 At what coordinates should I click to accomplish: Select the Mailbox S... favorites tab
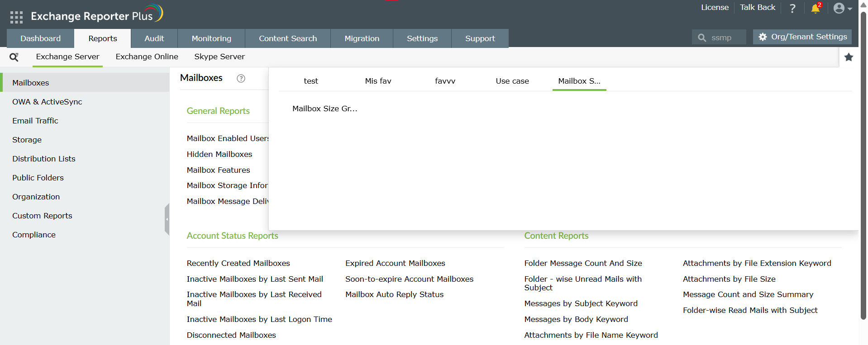[579, 81]
